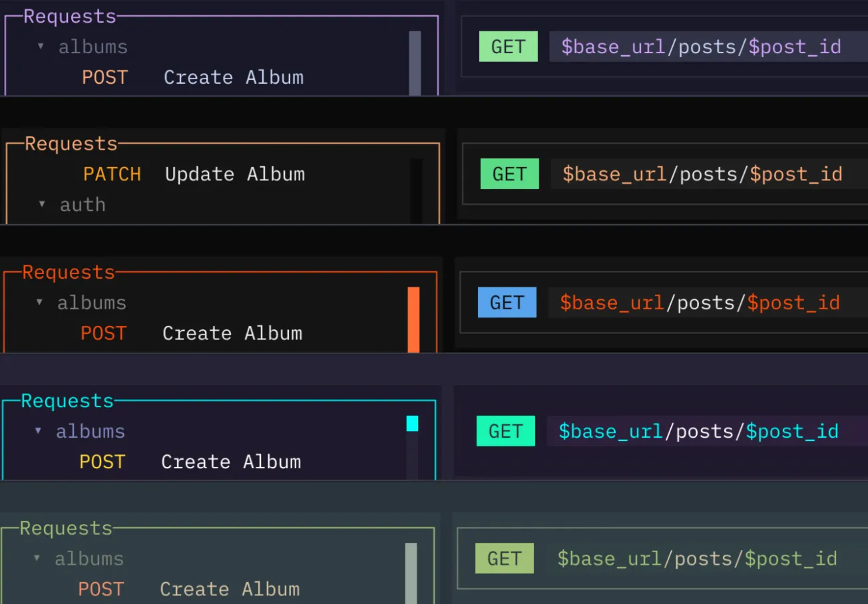Select POST Create Album in green-bordered panel
868x604 pixels.
pos(188,589)
